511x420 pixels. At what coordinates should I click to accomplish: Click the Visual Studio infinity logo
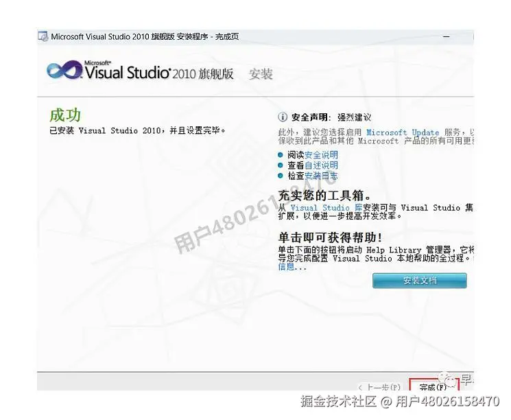[x=64, y=70]
